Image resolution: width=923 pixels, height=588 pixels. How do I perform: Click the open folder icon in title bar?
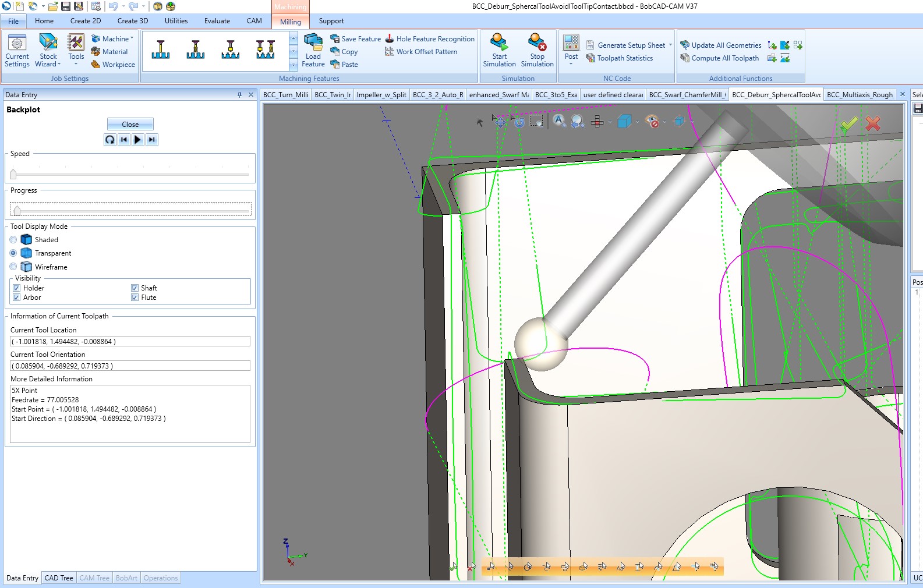[53, 6]
